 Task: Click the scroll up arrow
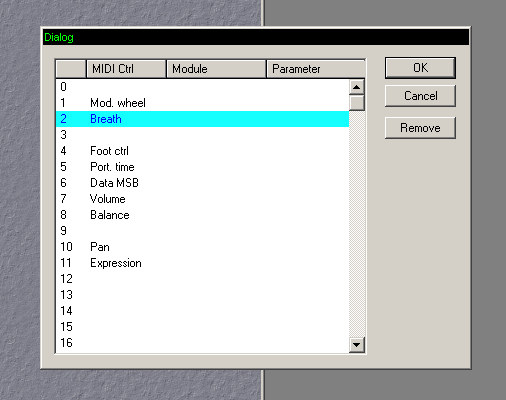coord(357,87)
